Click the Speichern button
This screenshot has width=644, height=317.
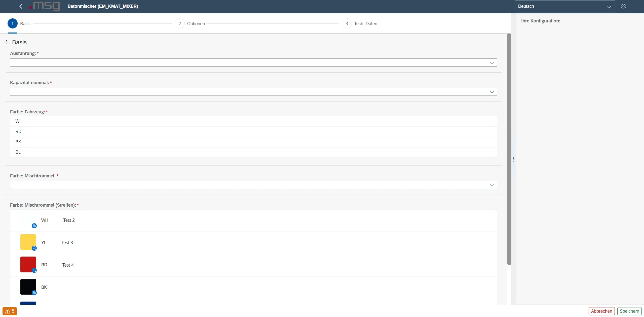[x=629, y=311]
